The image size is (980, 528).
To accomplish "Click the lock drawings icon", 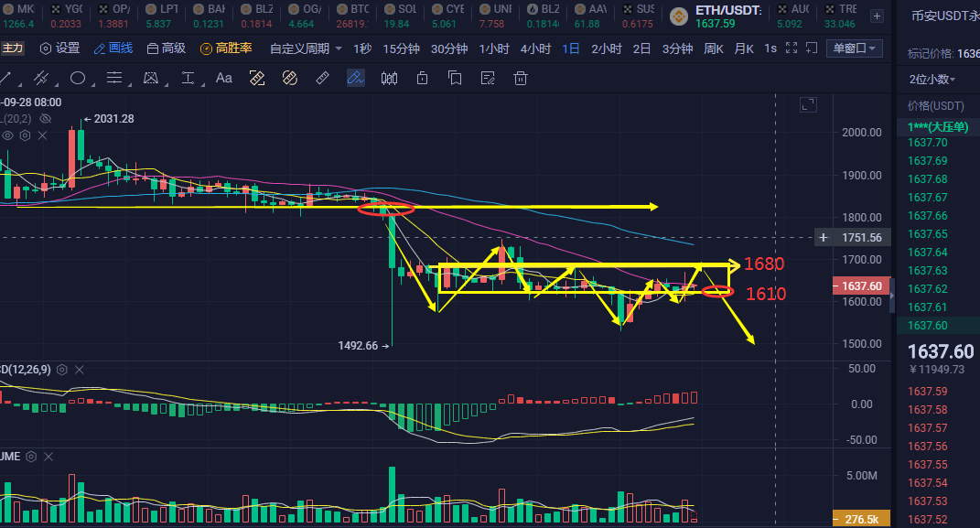I will tap(423, 78).
